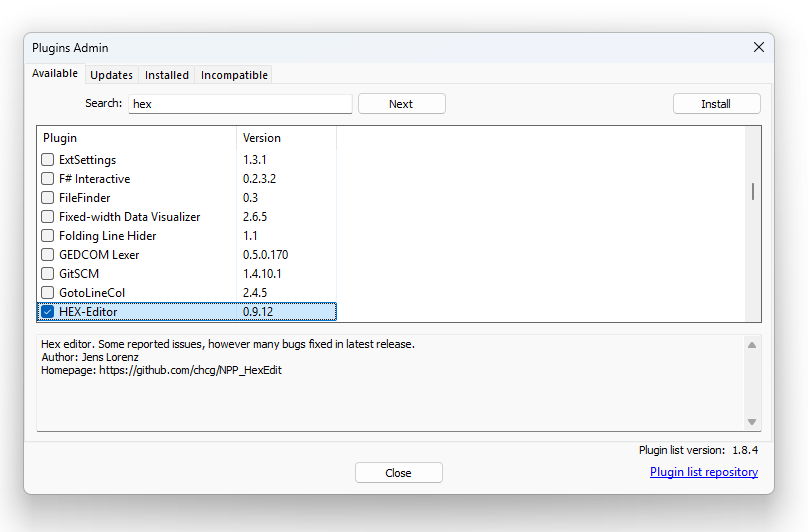Check the GEDCOM Lexer checkbox
The height and width of the screenshot is (532, 808).
click(47, 255)
